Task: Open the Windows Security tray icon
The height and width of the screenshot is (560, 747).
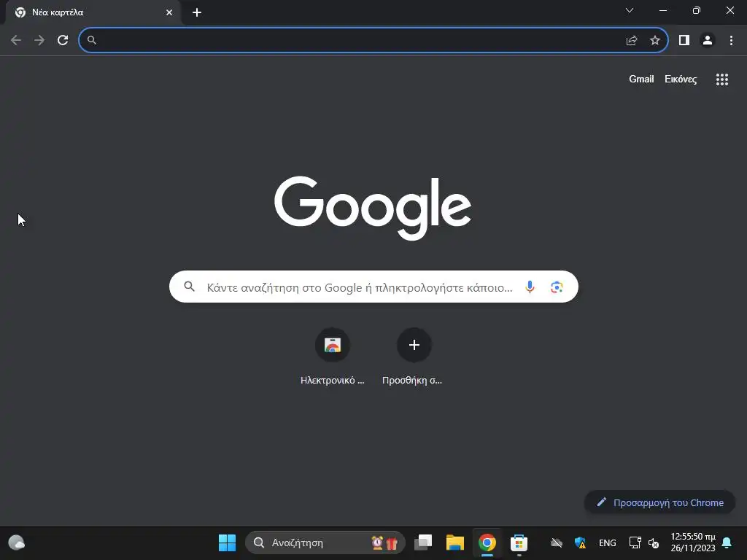Action: click(580, 542)
